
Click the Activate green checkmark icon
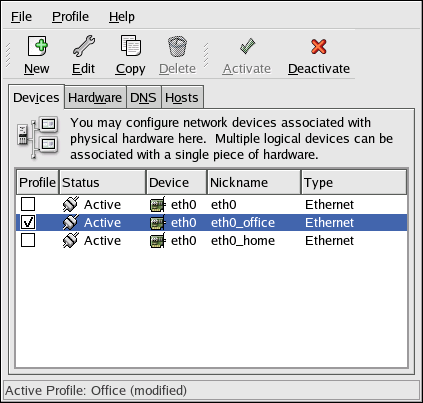point(247,46)
